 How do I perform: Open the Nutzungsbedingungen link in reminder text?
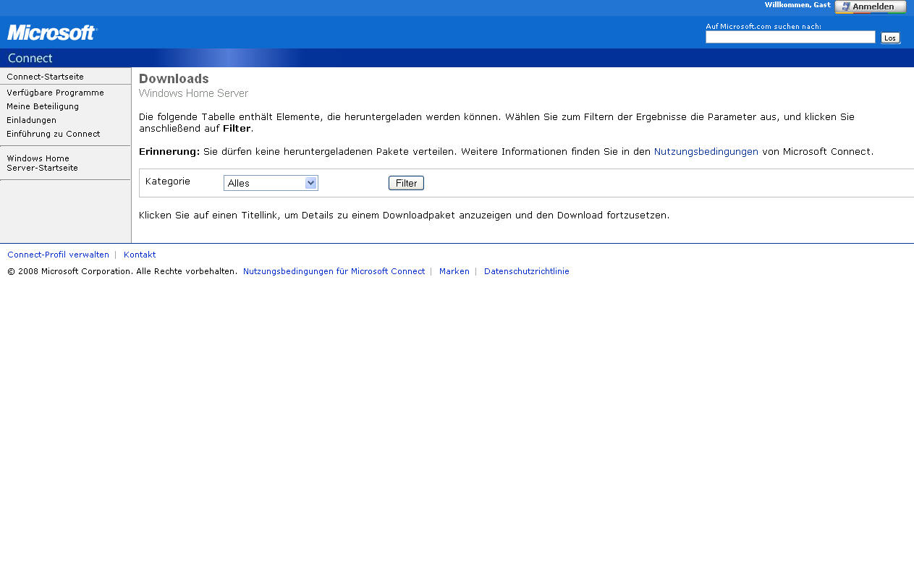[706, 152]
